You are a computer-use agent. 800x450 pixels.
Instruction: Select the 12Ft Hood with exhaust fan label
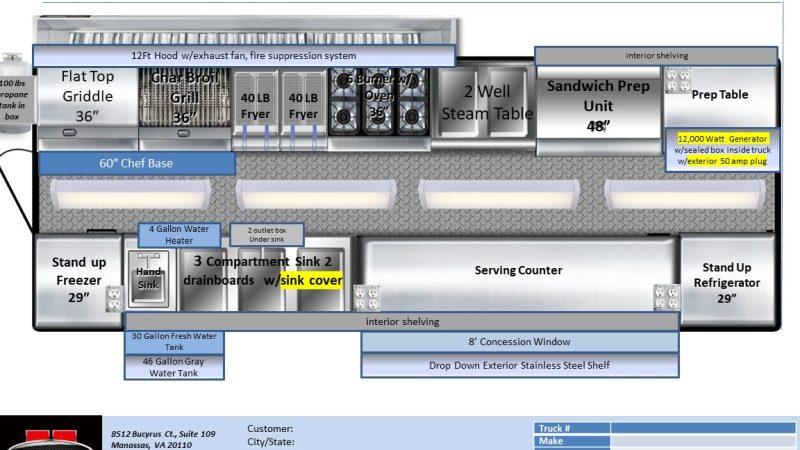click(243, 56)
